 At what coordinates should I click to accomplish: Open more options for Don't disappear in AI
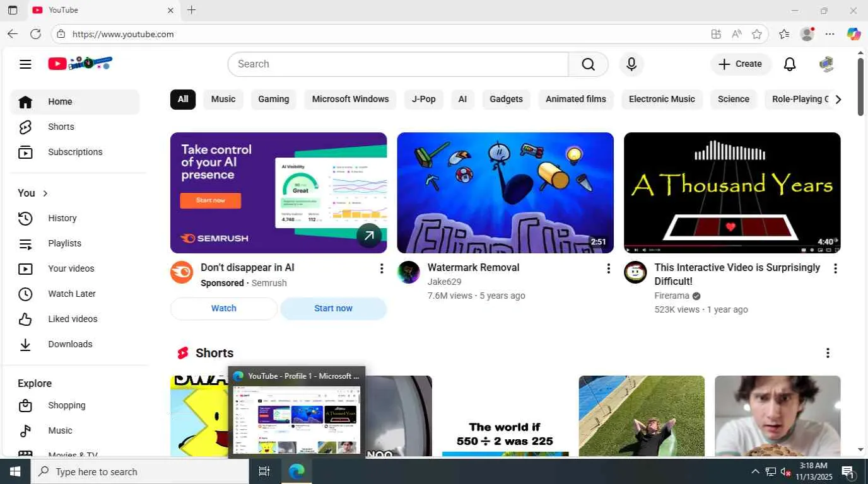tap(381, 268)
